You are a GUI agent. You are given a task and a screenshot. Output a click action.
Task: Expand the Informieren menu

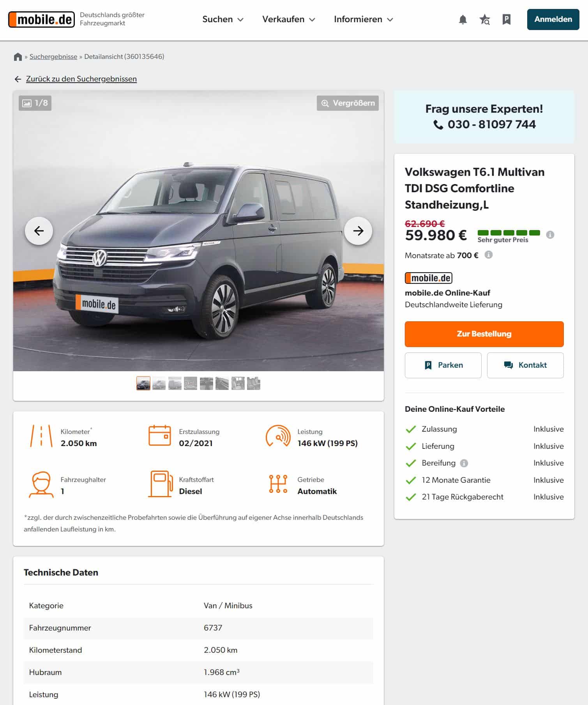pos(364,19)
